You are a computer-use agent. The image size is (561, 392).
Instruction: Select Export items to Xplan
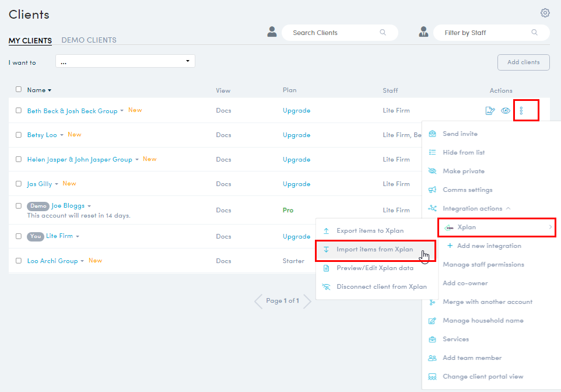click(370, 230)
